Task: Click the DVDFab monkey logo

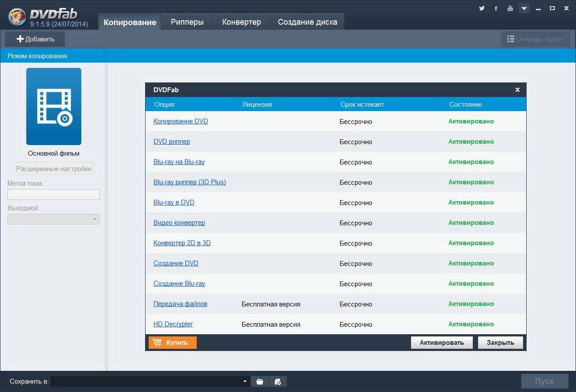Action: pyautogui.click(x=18, y=18)
